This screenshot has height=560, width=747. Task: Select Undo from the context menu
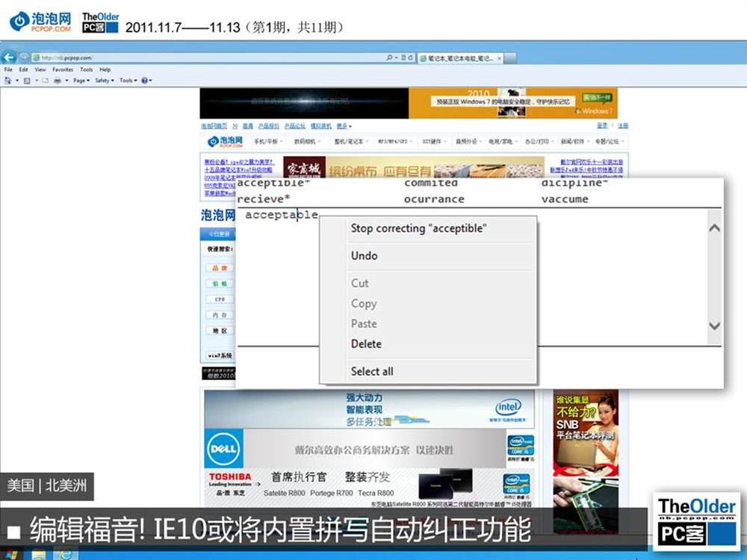click(365, 255)
